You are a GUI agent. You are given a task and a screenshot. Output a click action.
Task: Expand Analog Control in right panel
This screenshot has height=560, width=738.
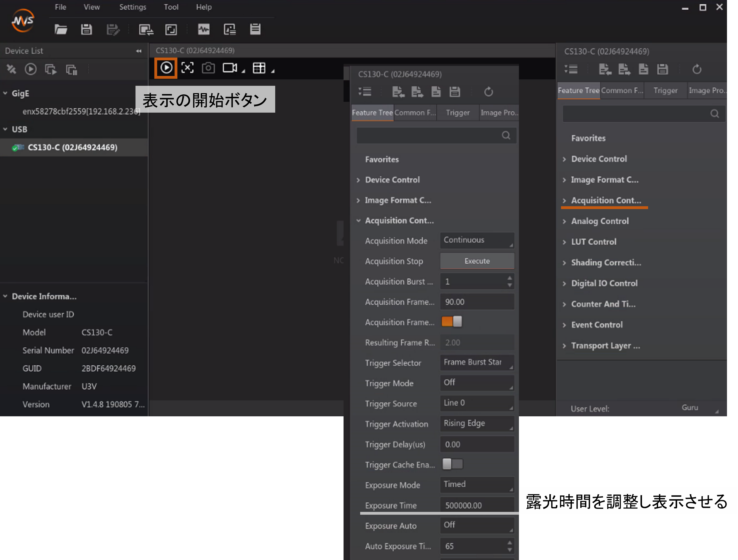click(599, 221)
